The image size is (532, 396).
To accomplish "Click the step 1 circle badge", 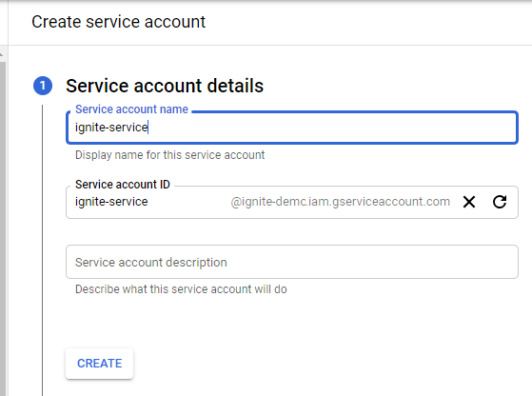I will point(43,86).
